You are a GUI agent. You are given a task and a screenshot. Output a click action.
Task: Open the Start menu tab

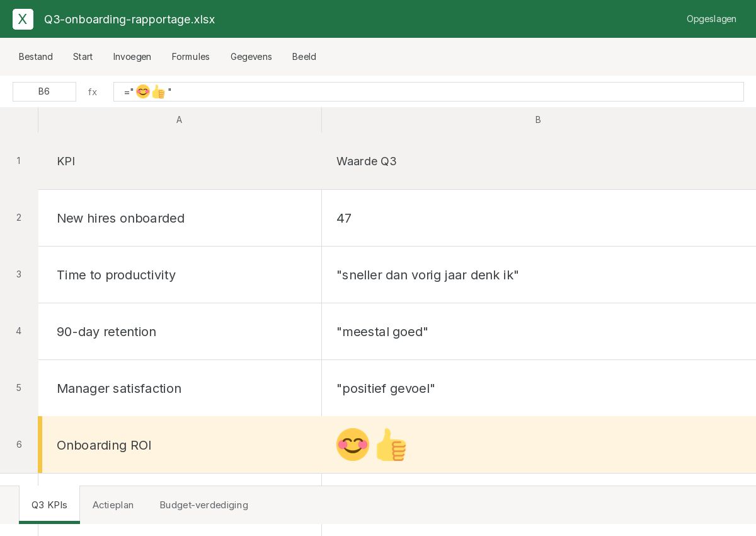click(x=83, y=57)
